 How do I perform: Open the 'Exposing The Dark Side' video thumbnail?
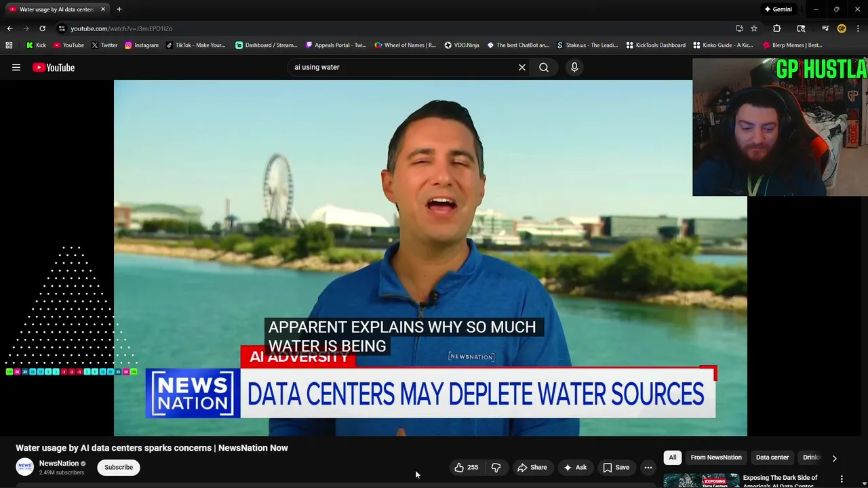[701, 480]
